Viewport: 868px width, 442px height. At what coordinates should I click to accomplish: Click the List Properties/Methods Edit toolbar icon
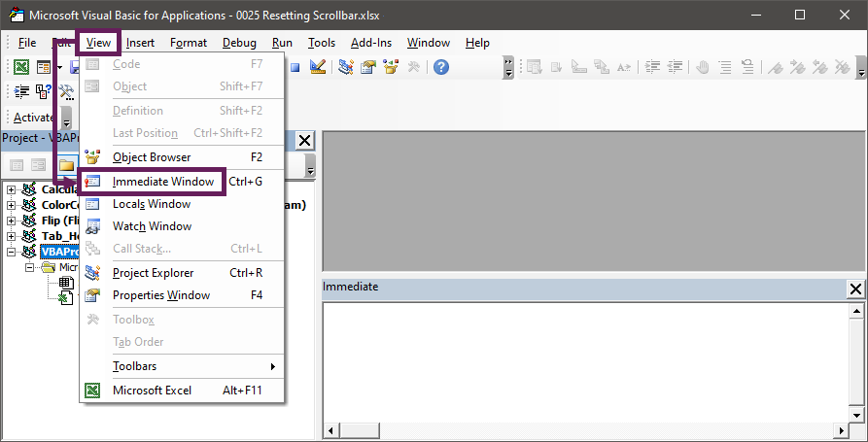pyautogui.click(x=535, y=67)
